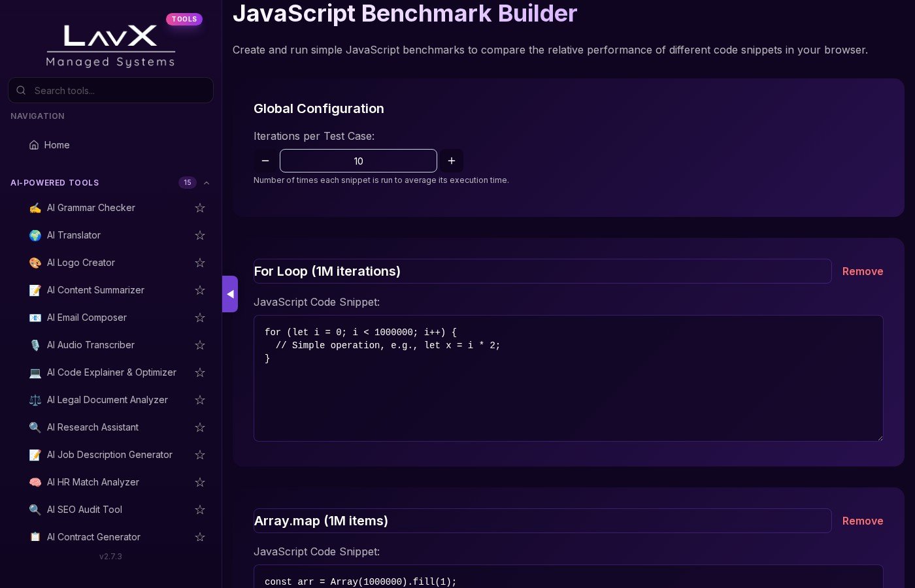
Task: Remove the Array.map test case
Action: [862, 521]
